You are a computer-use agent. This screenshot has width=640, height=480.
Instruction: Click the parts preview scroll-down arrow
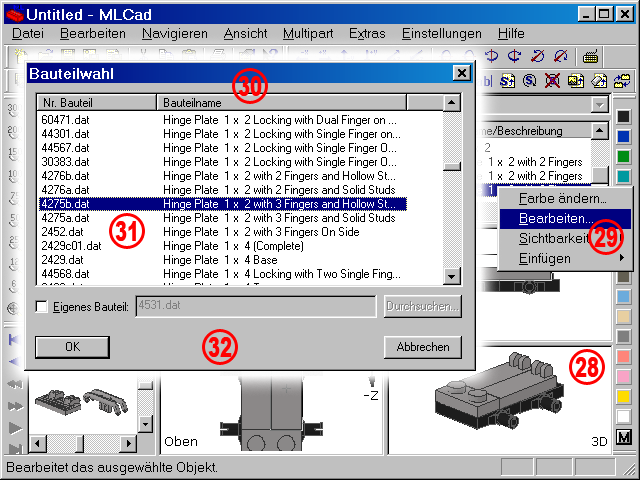pyautogui.click(x=145, y=423)
